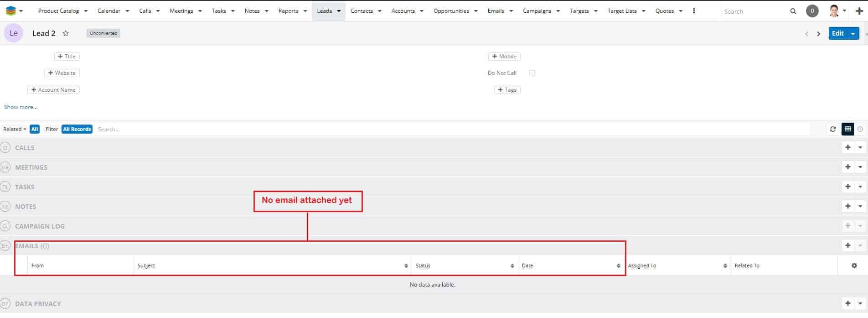Toggle the Notes subpanel circle icon
Viewport: 868px width, 318px height.
click(5, 207)
